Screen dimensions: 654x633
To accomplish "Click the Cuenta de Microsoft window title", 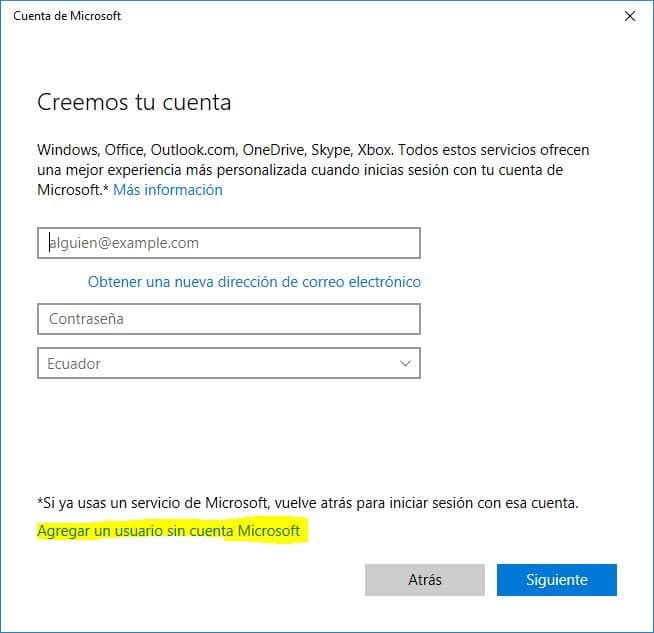I will (x=67, y=16).
